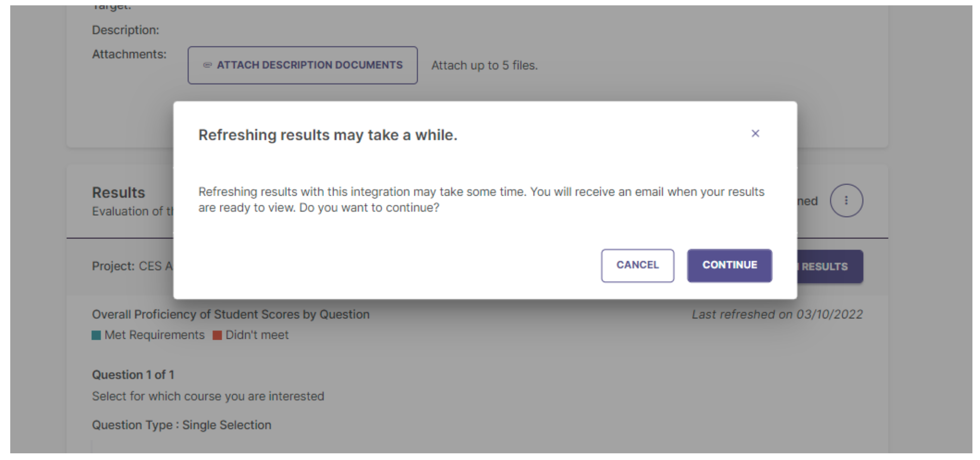Click the teal Met Requirements legend swatch

[96, 335]
